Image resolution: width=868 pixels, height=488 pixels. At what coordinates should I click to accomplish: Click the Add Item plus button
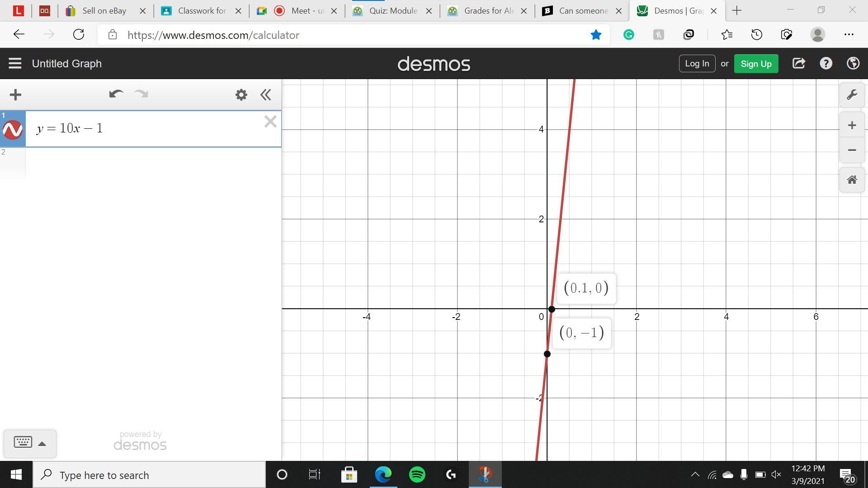point(15,94)
